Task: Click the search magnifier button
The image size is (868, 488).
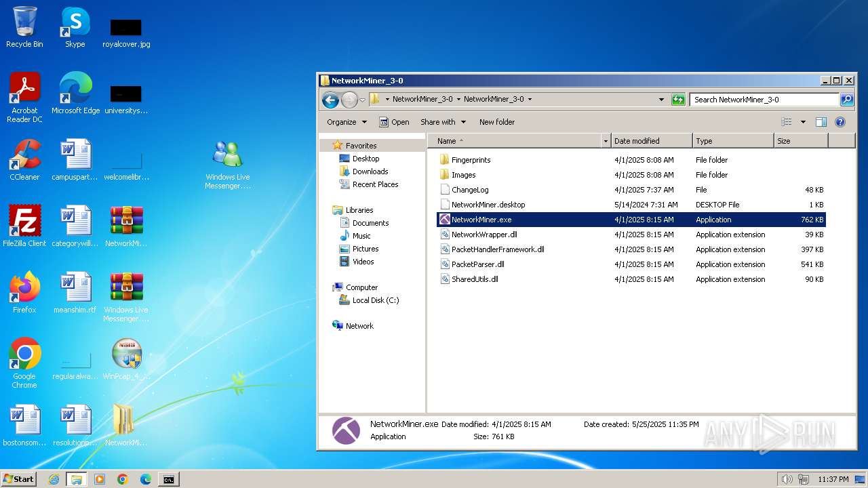Action: (847, 100)
